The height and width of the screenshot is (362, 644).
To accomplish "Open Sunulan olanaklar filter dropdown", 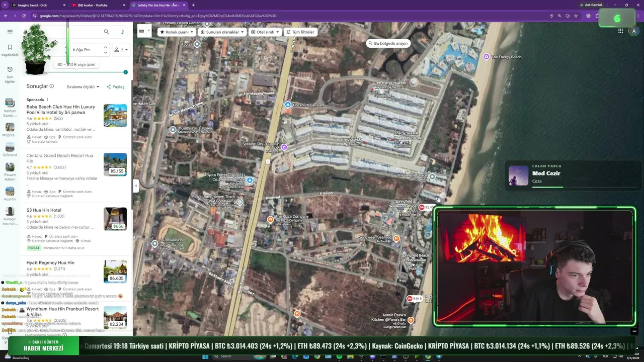I will point(222,32).
